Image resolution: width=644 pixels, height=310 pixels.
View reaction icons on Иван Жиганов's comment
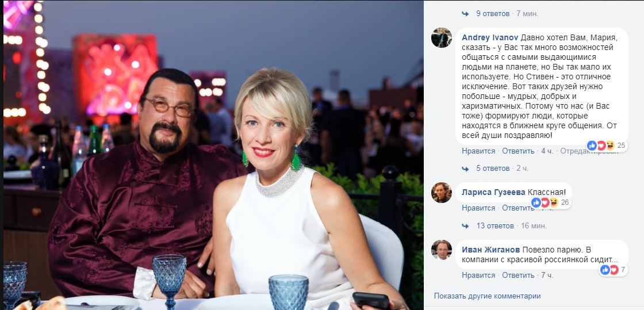click(609, 270)
